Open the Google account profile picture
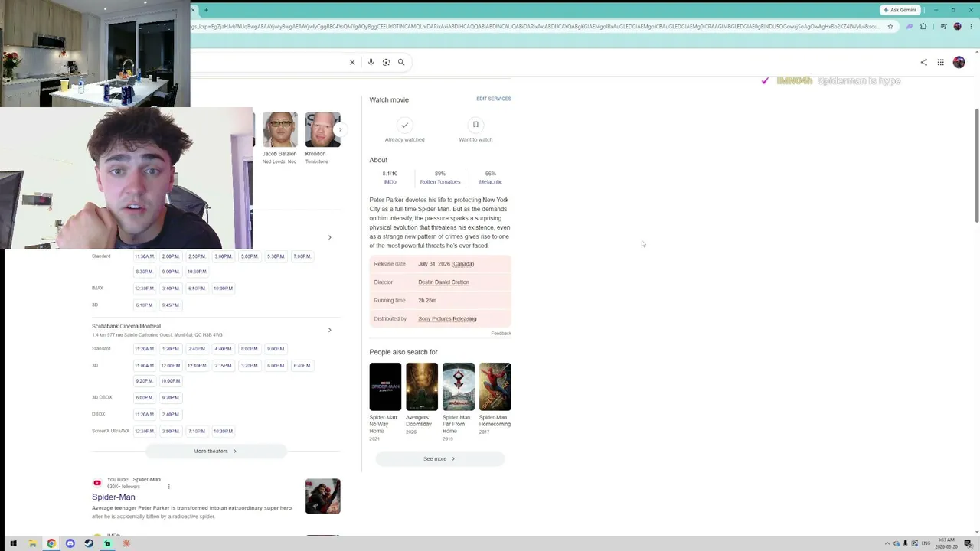980x551 pixels. 959,62
